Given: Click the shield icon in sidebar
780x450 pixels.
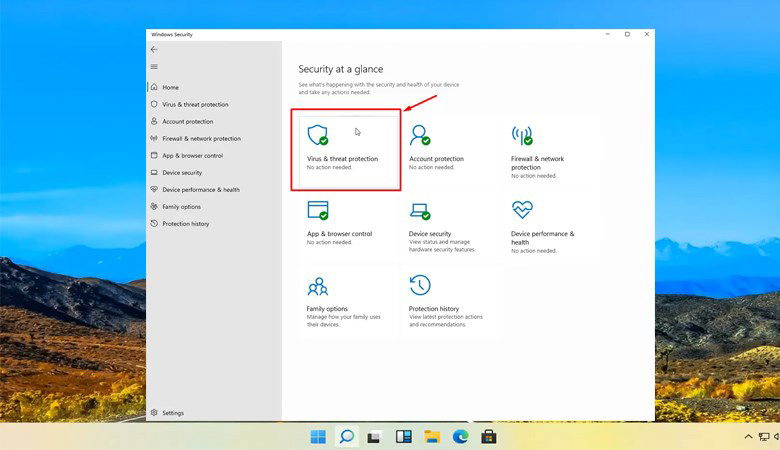Looking at the screenshot, I should click(x=154, y=104).
